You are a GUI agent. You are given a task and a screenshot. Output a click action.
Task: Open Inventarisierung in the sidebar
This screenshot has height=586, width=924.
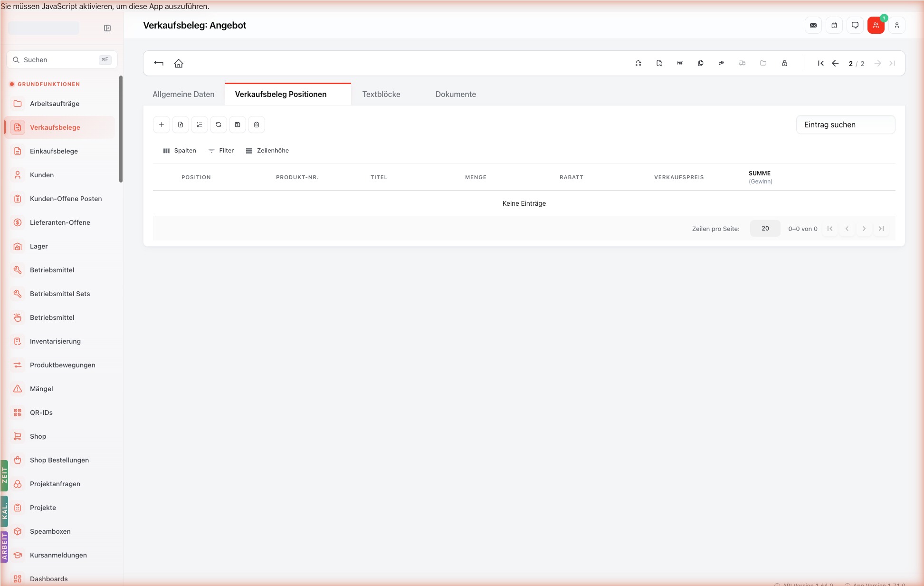pos(59,341)
